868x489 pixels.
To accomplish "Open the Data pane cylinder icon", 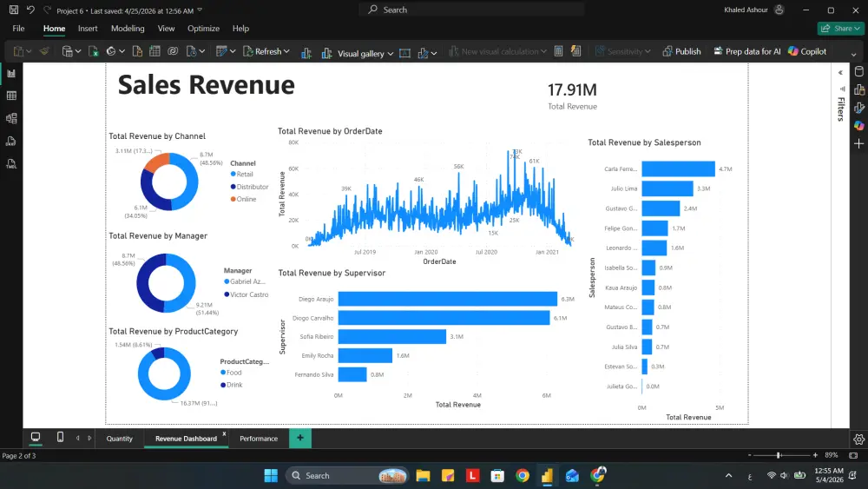I will [859, 71].
